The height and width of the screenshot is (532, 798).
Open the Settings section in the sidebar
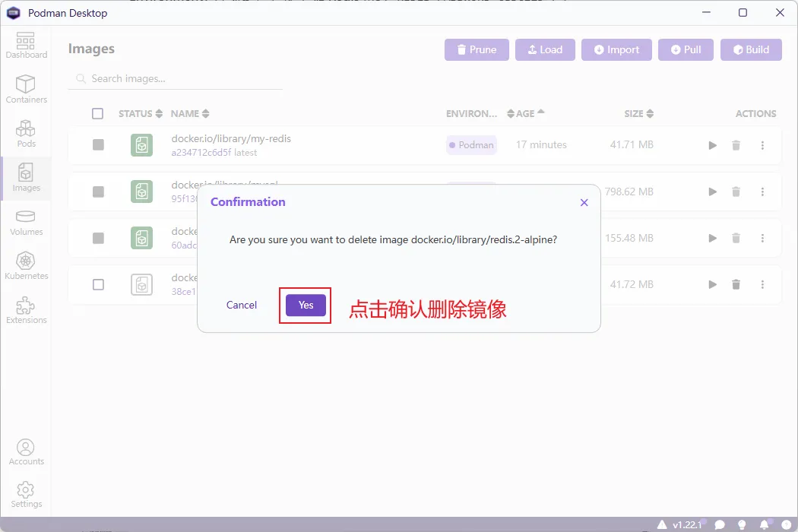[26, 494]
